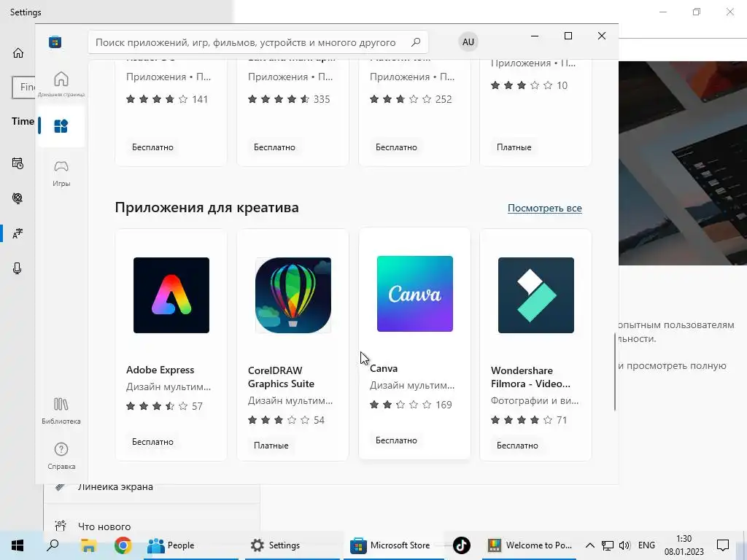Viewport: 747px width, 560px height.
Task: Launch File Explorer from taskbar
Action: [88, 545]
